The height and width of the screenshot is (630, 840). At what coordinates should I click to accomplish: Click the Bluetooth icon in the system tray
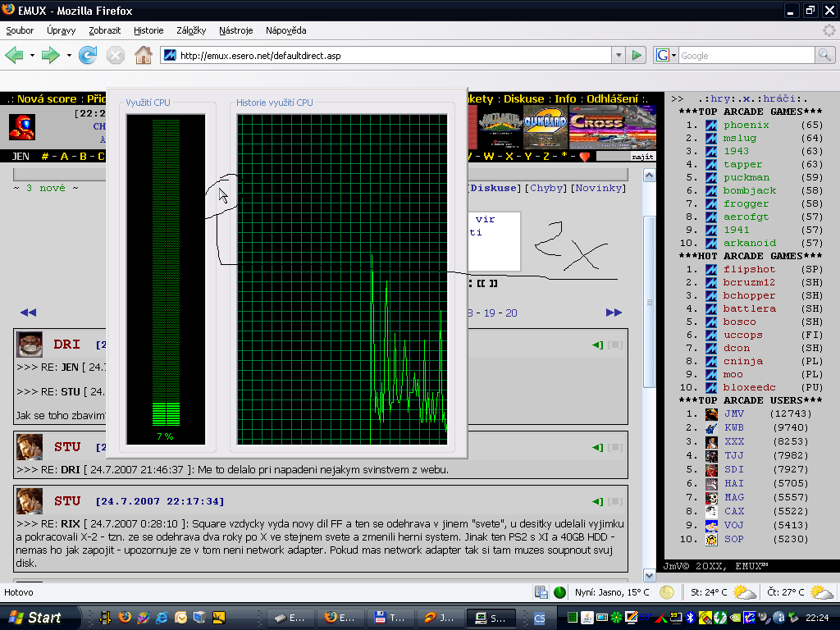click(x=691, y=618)
